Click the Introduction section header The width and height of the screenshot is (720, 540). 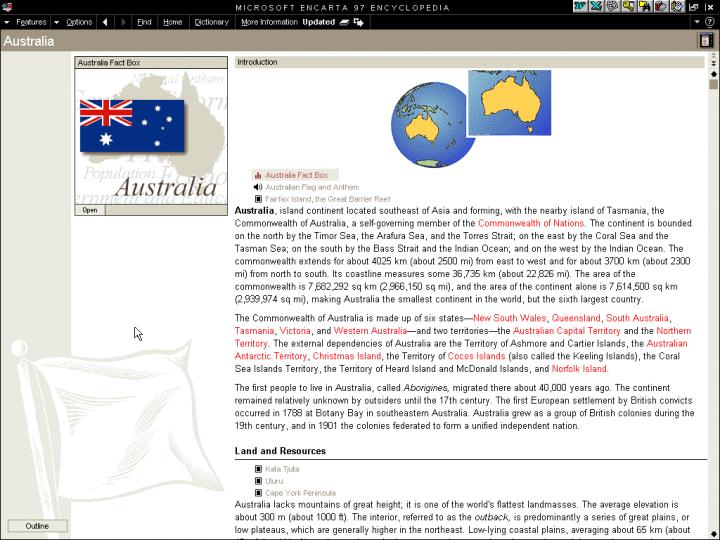click(469, 62)
